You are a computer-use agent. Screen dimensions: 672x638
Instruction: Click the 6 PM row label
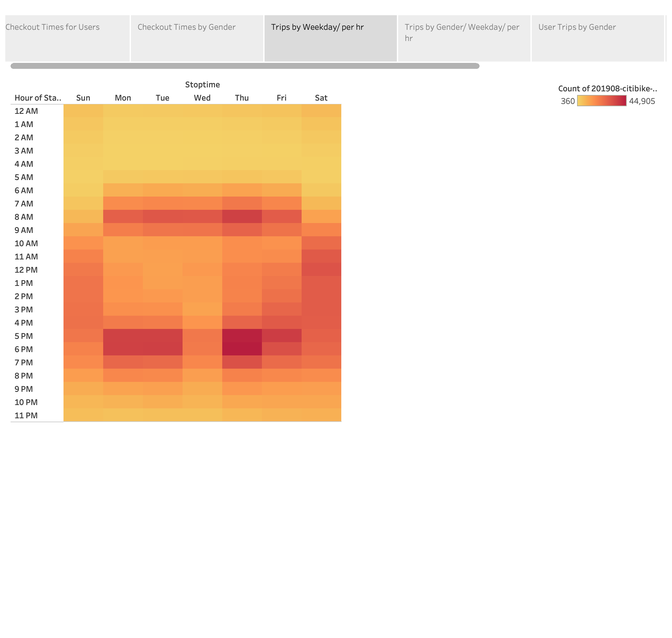pos(24,349)
